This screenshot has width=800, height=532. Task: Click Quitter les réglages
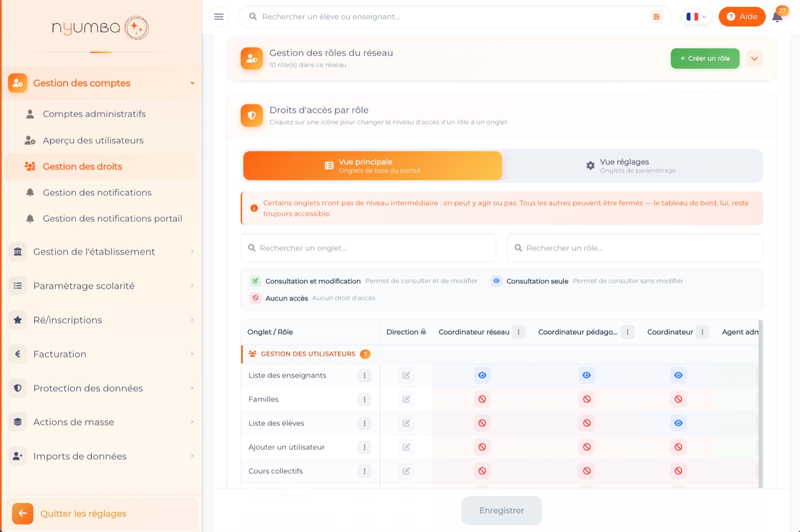(101, 514)
